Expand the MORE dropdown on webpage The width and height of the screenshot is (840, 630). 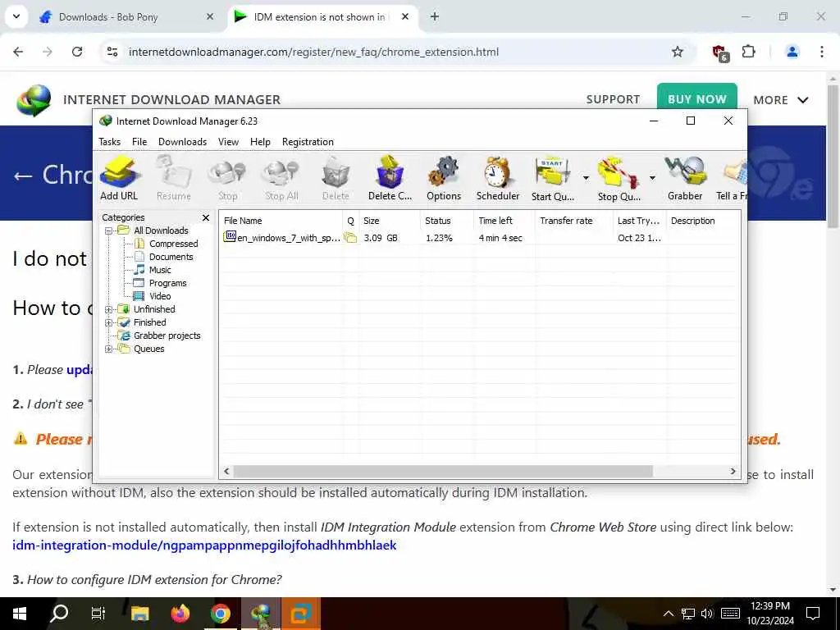pyautogui.click(x=781, y=100)
